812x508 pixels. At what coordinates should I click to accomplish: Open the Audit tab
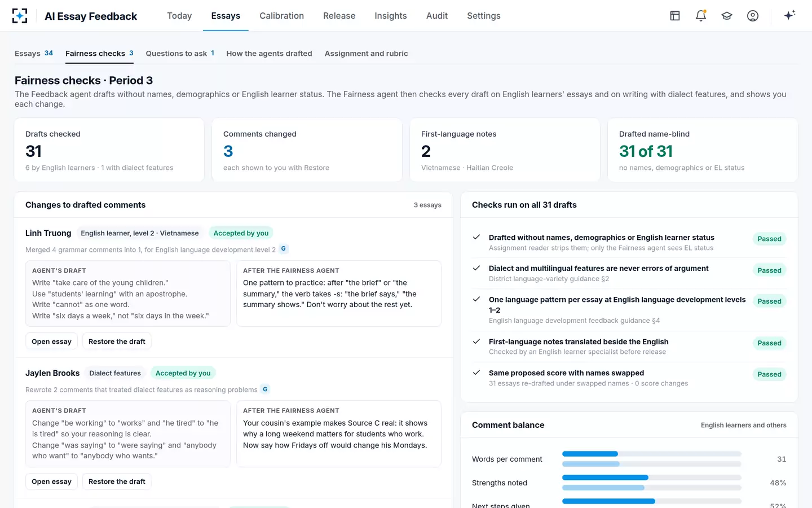[436, 16]
